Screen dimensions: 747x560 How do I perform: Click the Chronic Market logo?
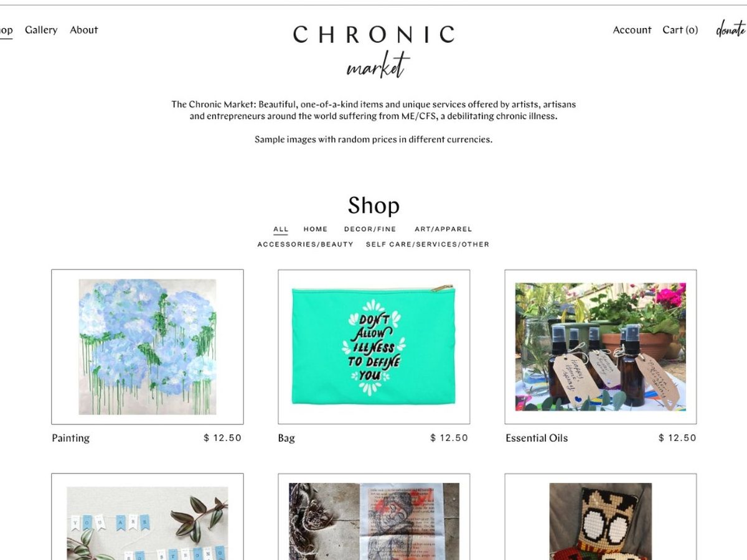374,52
